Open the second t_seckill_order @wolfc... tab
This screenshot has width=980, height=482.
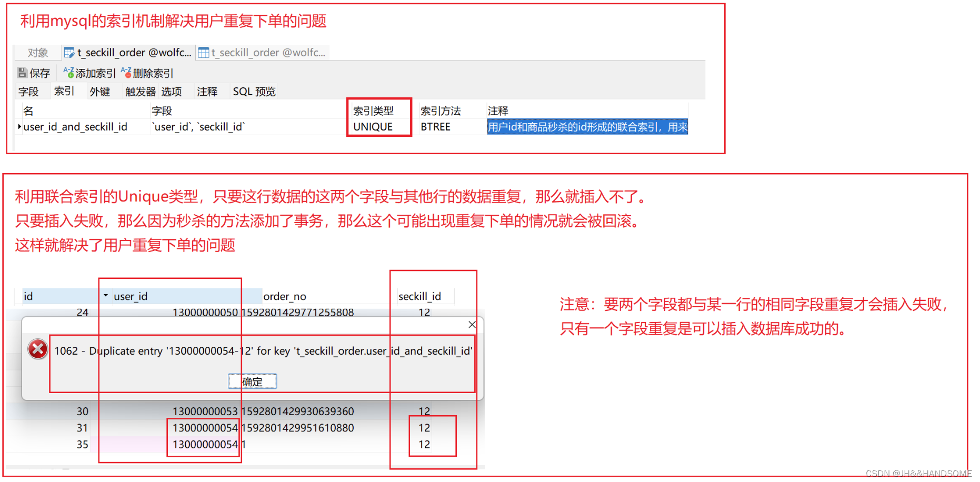click(x=262, y=53)
